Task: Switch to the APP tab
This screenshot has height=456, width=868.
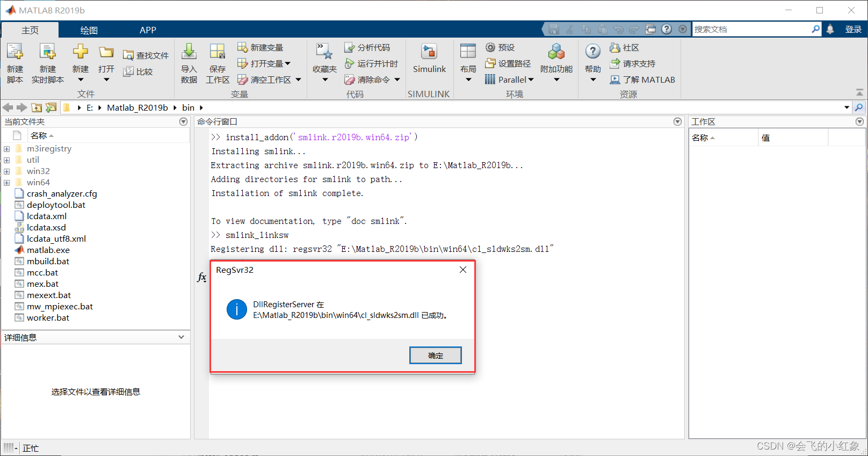Action: [148, 30]
